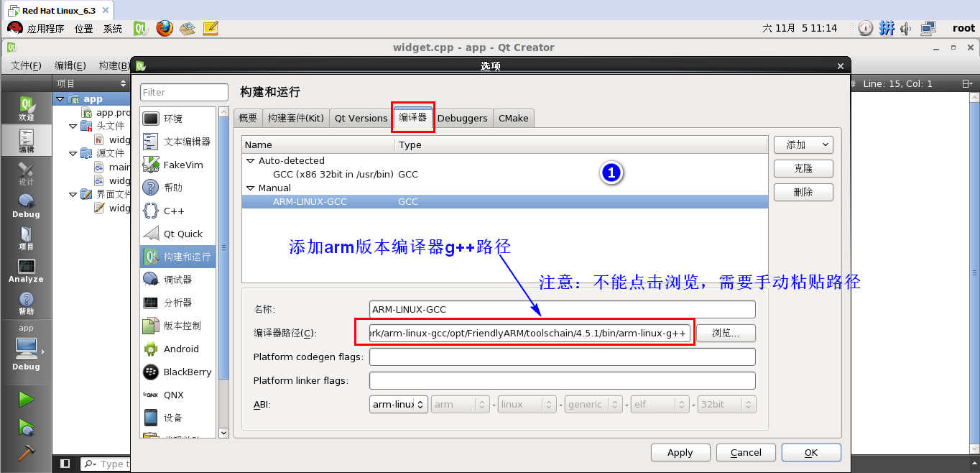Open Help mode in Qt Creator sidebar
The height and width of the screenshot is (473, 980).
click(26, 303)
